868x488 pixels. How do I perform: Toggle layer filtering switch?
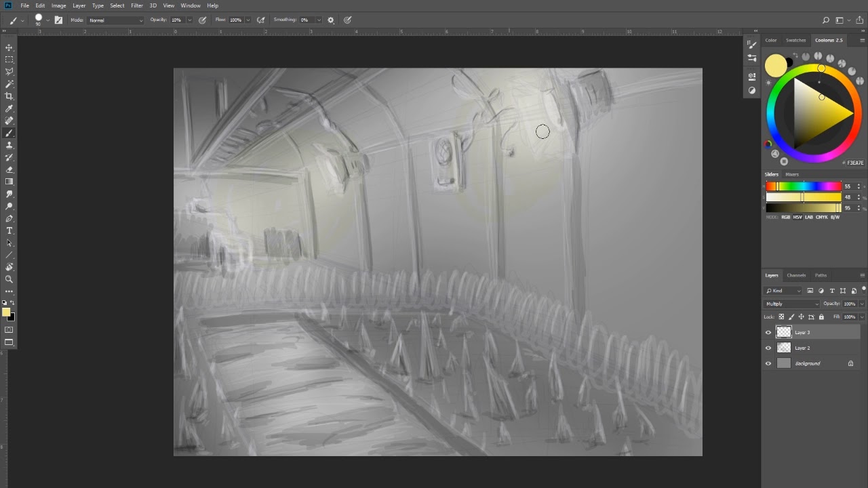click(864, 289)
